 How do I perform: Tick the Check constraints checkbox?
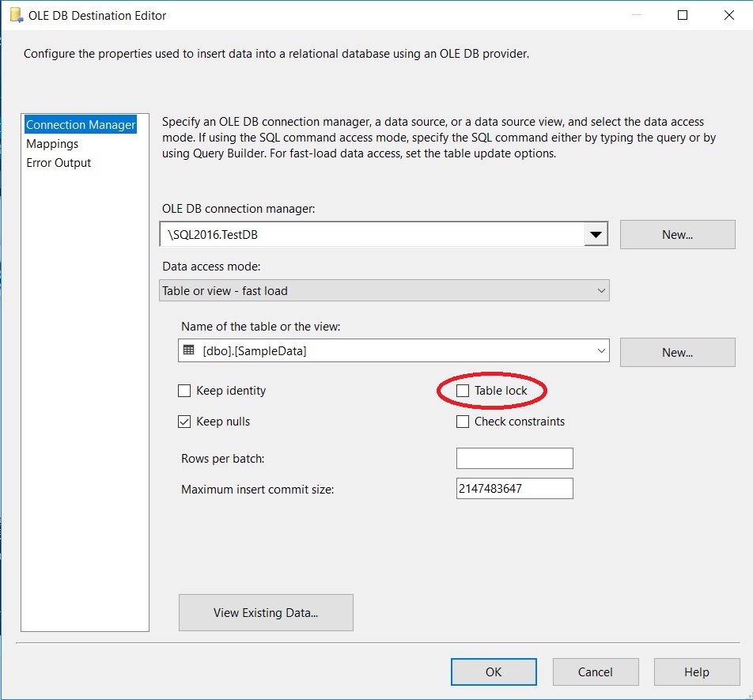click(463, 422)
